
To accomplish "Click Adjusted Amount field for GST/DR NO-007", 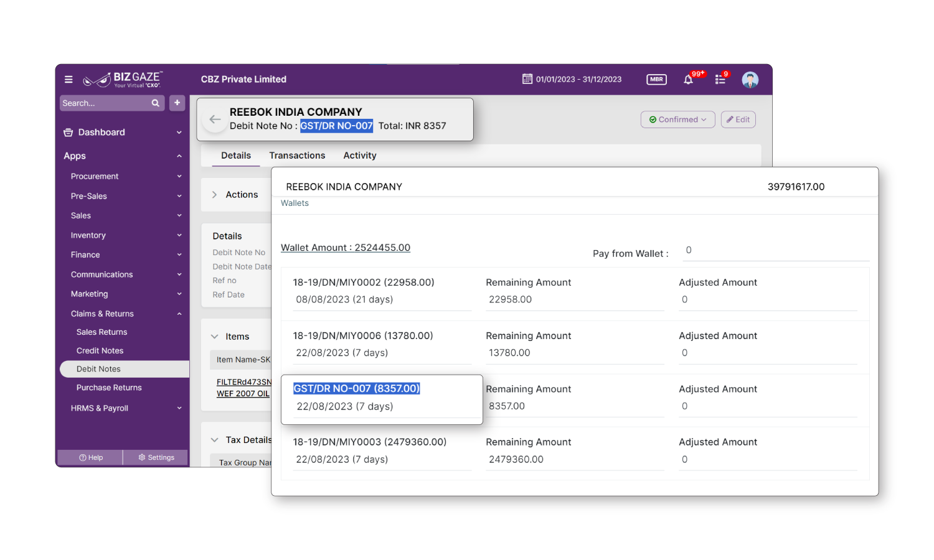I will [768, 406].
